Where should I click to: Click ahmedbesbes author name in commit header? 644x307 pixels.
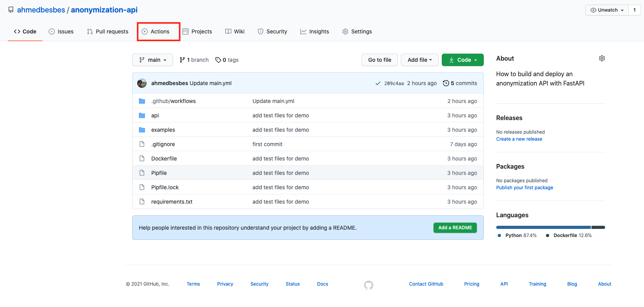[170, 83]
